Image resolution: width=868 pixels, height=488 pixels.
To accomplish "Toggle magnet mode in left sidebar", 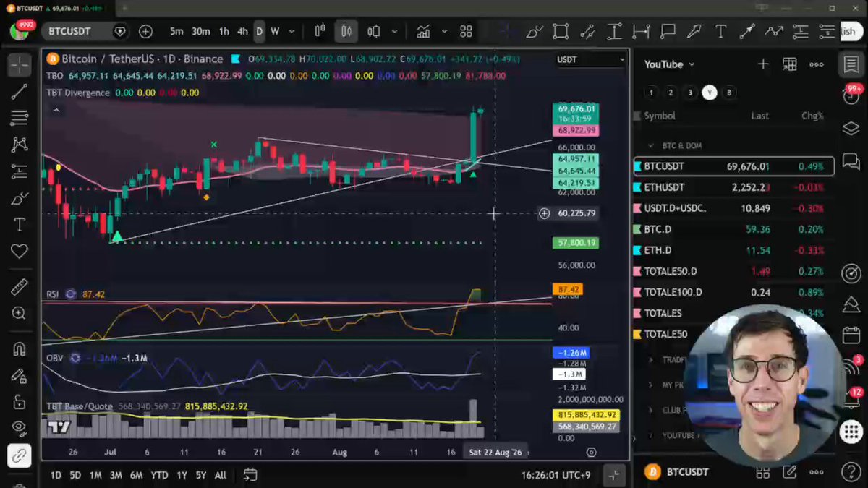I will (19, 349).
